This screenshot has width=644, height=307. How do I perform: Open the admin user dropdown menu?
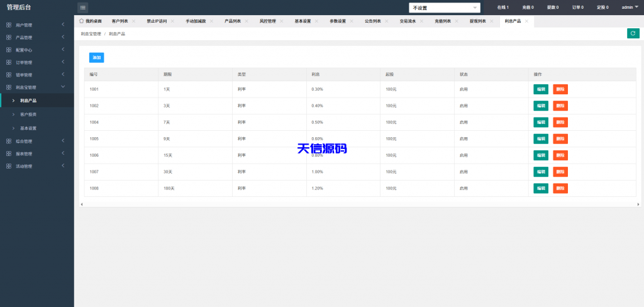coord(630,8)
